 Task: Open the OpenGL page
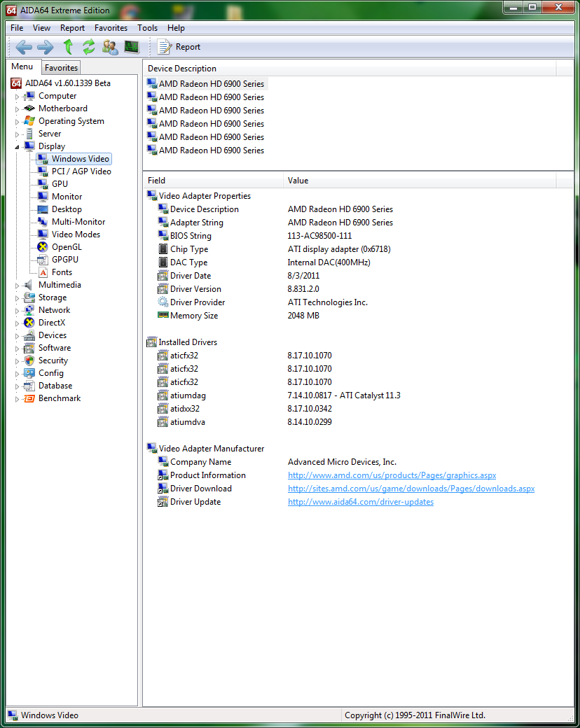[x=67, y=246]
